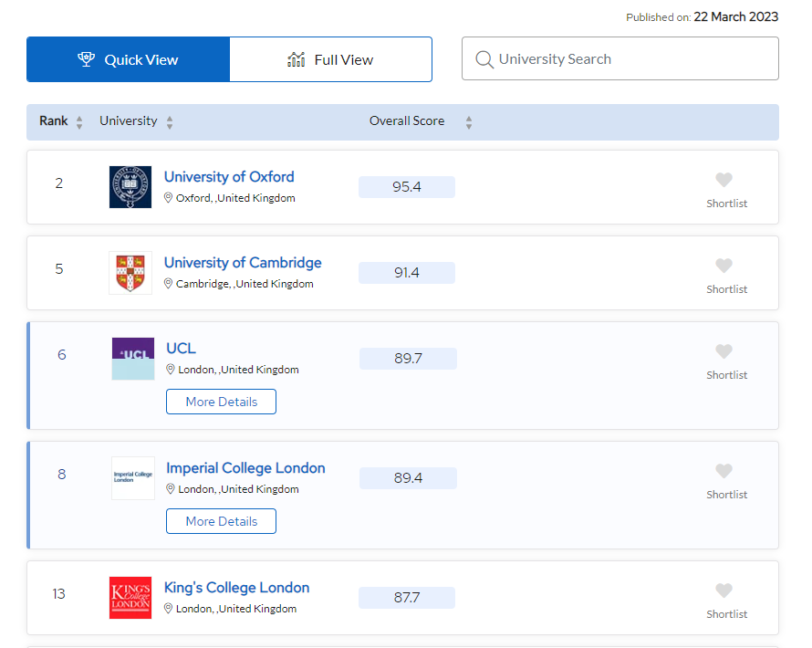812x648 pixels.
Task: Click the trophy icon in Quick View
Action: point(87,59)
